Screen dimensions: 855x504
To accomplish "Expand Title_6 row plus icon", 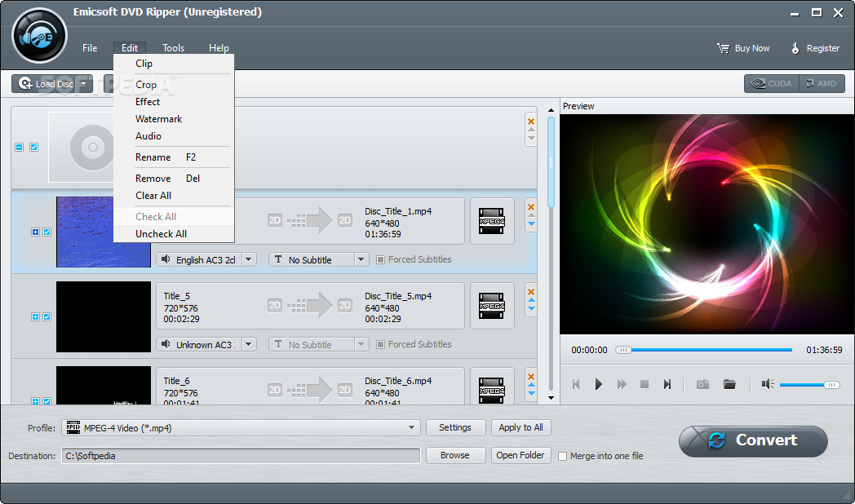I will pyautogui.click(x=35, y=401).
